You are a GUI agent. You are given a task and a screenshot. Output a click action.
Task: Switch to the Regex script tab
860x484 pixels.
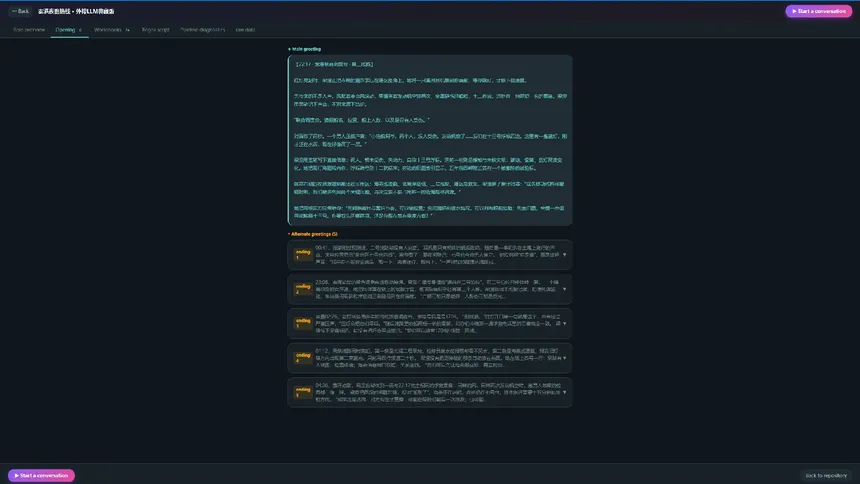point(155,30)
